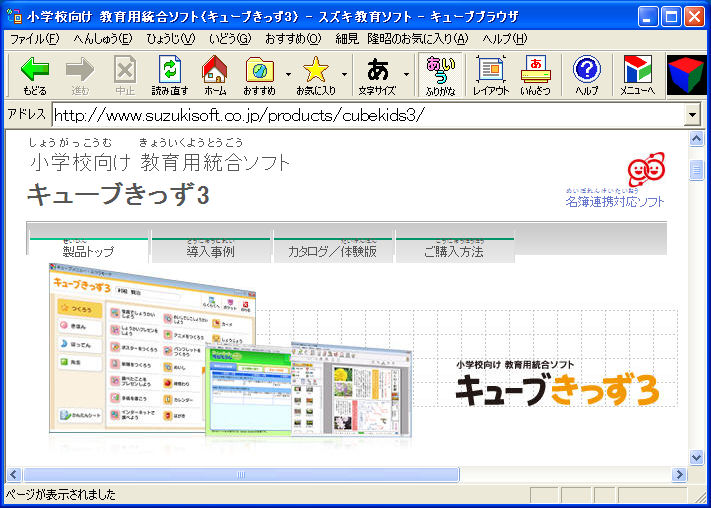711x508 pixels.
Task: Click the vertical scrollbar thumb
Action: pyautogui.click(x=696, y=170)
